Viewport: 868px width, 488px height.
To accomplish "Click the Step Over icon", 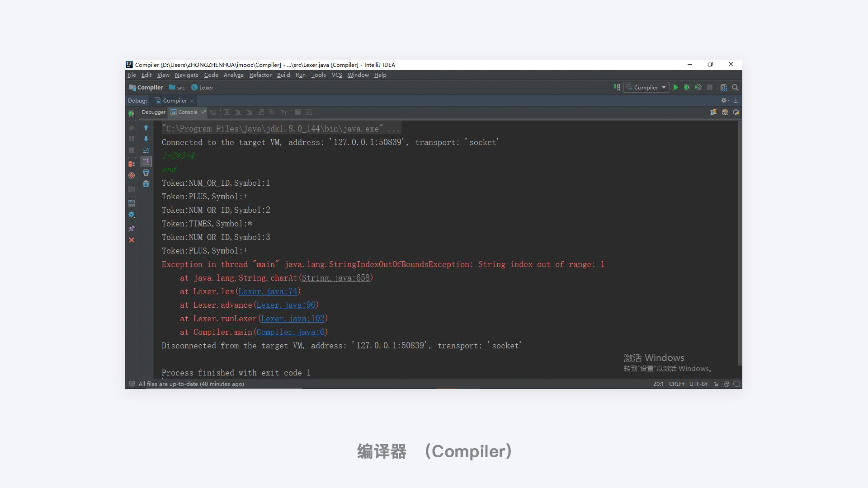I will (227, 112).
